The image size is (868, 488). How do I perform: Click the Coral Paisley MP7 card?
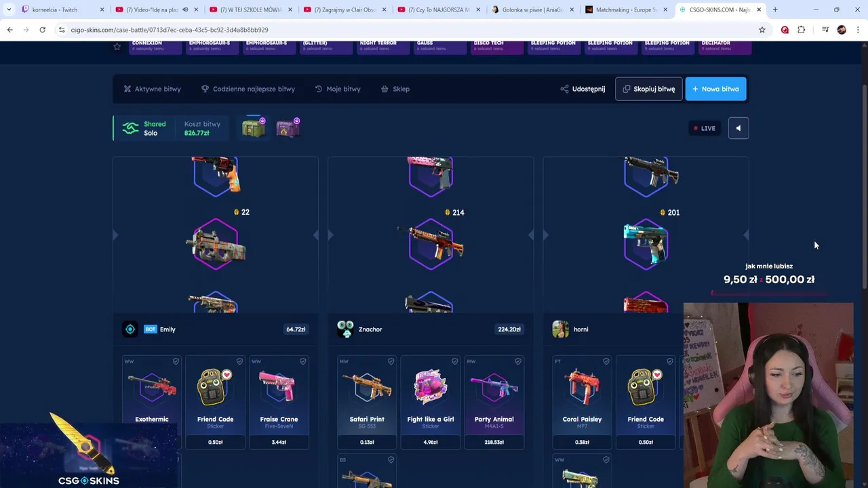click(x=582, y=402)
